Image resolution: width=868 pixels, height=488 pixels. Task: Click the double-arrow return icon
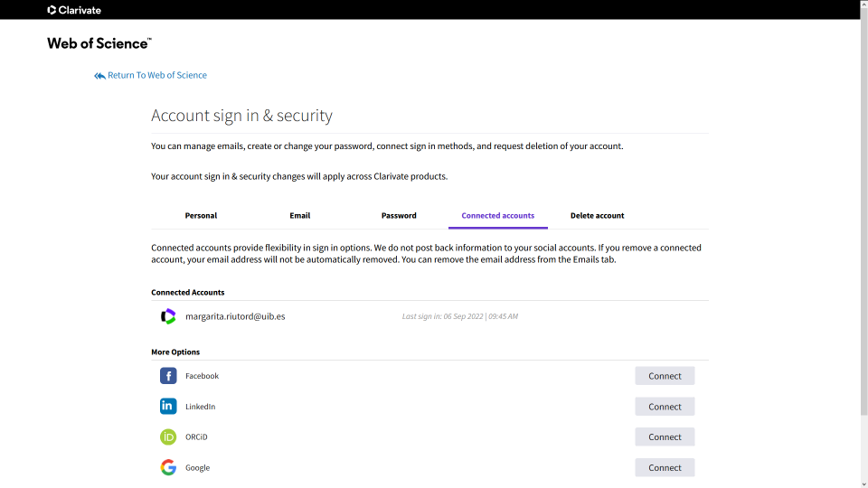99,76
